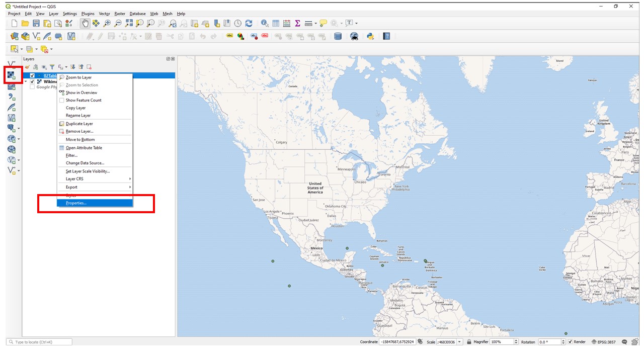This screenshot has height=362, width=644.
Task: Click the Magnifier percentage spin box
Action: [504, 342]
